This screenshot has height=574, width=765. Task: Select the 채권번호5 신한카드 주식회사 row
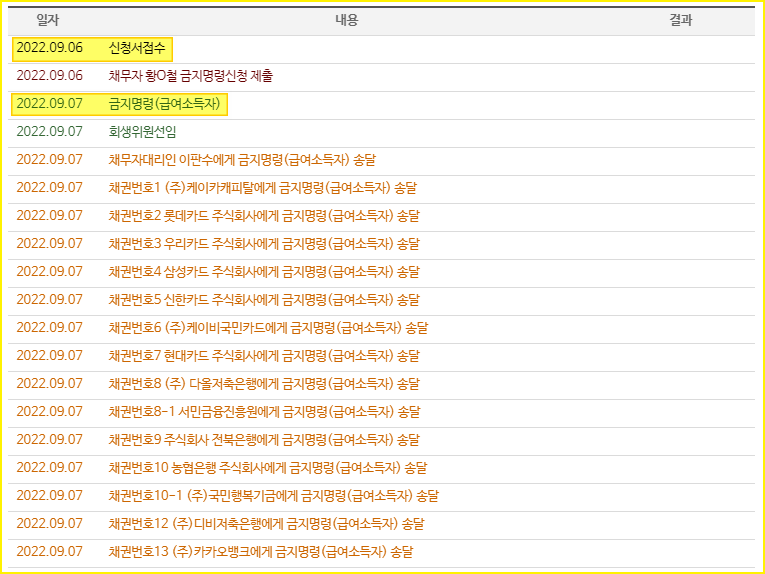(382, 300)
